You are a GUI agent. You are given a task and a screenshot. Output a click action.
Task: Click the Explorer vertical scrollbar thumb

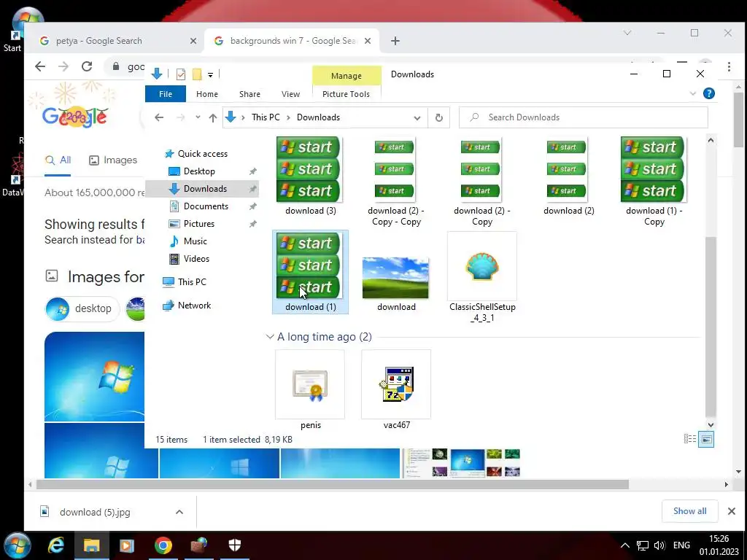(711, 326)
